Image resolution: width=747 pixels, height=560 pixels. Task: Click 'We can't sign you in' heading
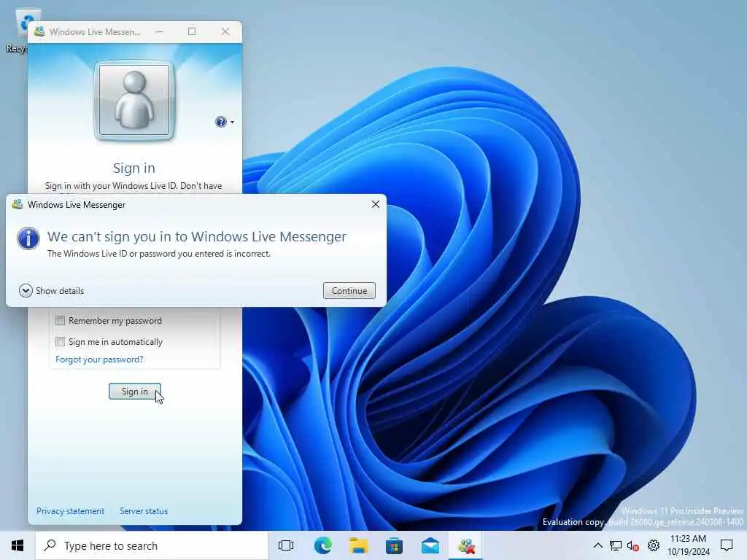click(x=197, y=237)
